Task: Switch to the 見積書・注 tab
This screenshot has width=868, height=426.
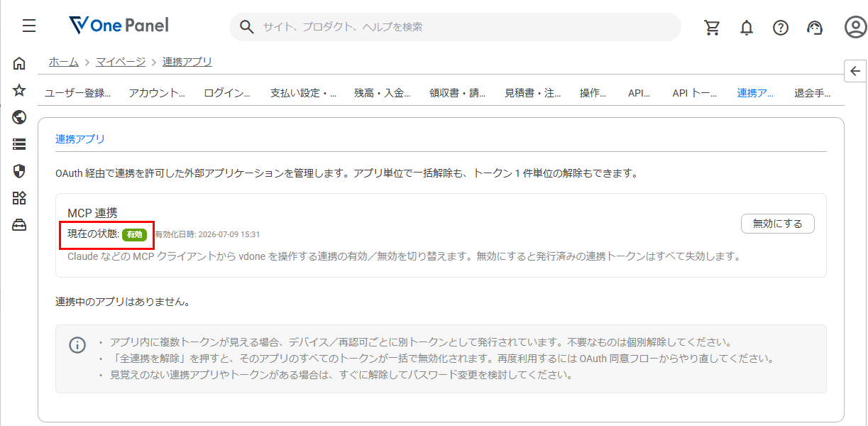Action: [x=533, y=93]
